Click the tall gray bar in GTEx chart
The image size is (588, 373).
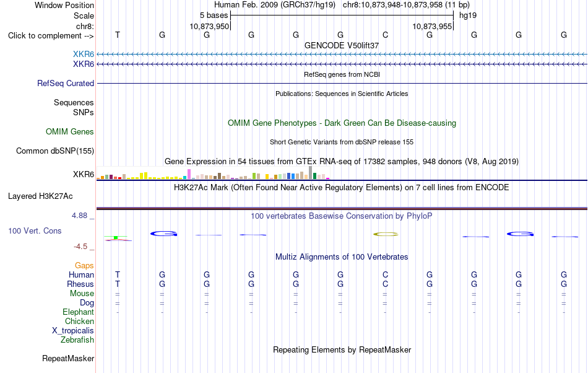pyautogui.click(x=310, y=173)
